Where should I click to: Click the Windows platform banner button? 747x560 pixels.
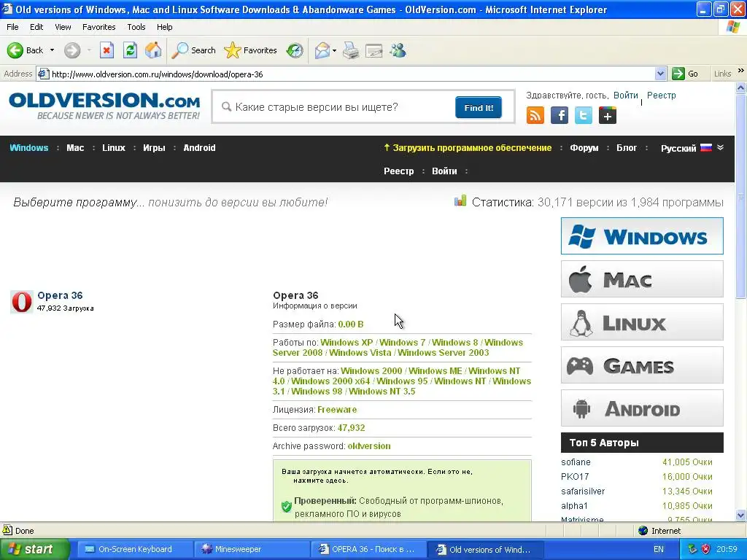(642, 236)
